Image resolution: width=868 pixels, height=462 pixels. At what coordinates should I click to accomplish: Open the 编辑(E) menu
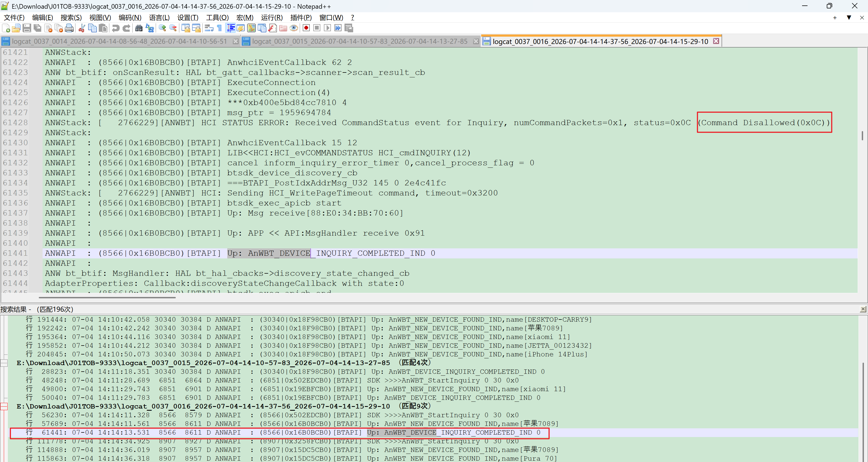click(43, 18)
